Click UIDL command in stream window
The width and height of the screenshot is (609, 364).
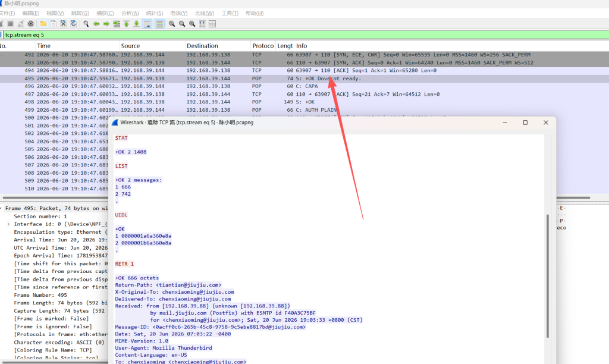point(121,215)
